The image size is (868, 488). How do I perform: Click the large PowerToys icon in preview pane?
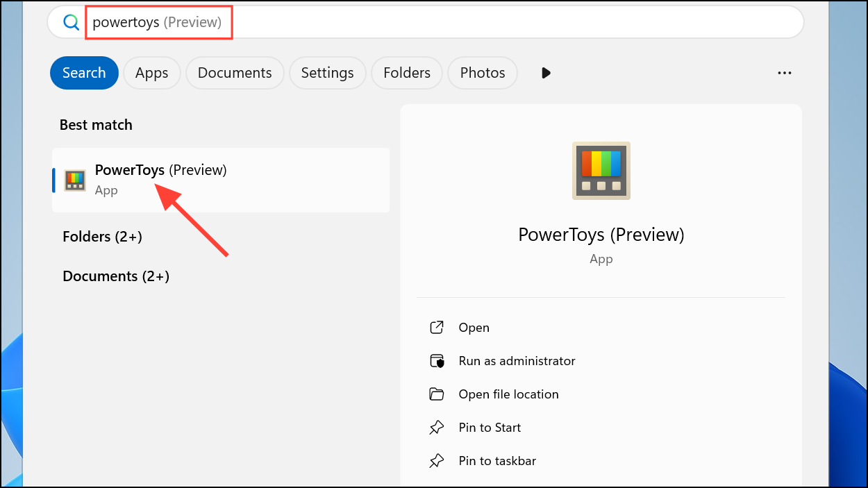pos(601,171)
